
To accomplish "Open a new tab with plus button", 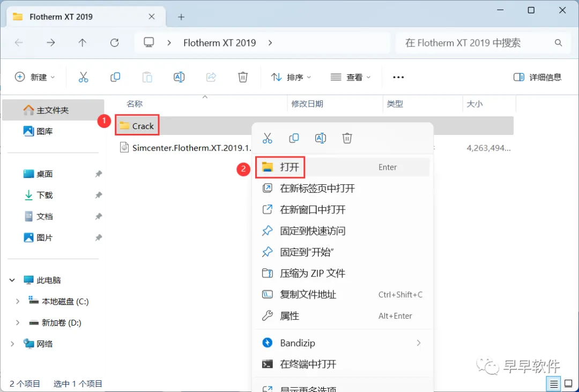I will coord(181,17).
